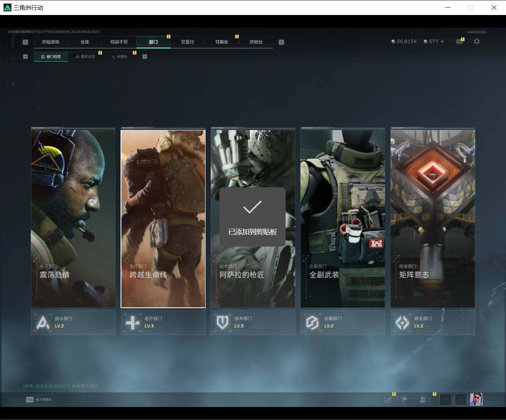Go to the 交易行 tab
Viewport: 506px width, 420px height.
pyautogui.click(x=187, y=42)
